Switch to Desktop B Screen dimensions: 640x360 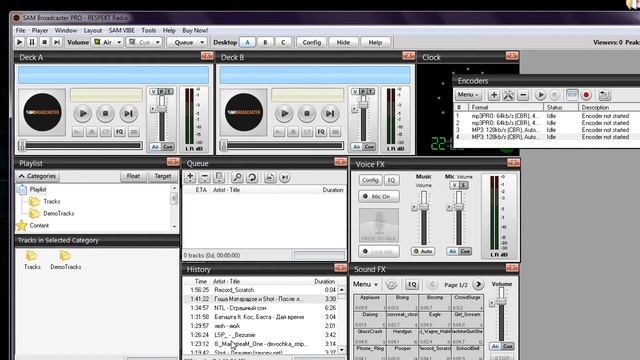click(265, 42)
